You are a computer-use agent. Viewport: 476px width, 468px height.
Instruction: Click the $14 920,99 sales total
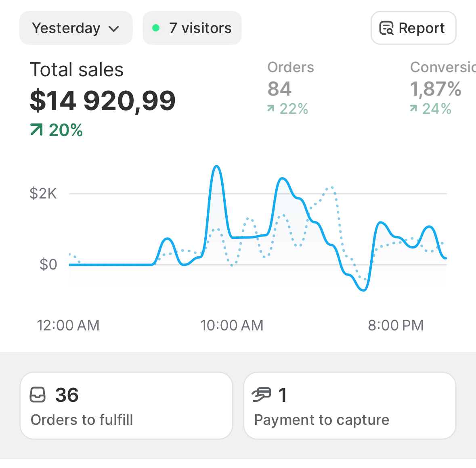click(x=103, y=100)
